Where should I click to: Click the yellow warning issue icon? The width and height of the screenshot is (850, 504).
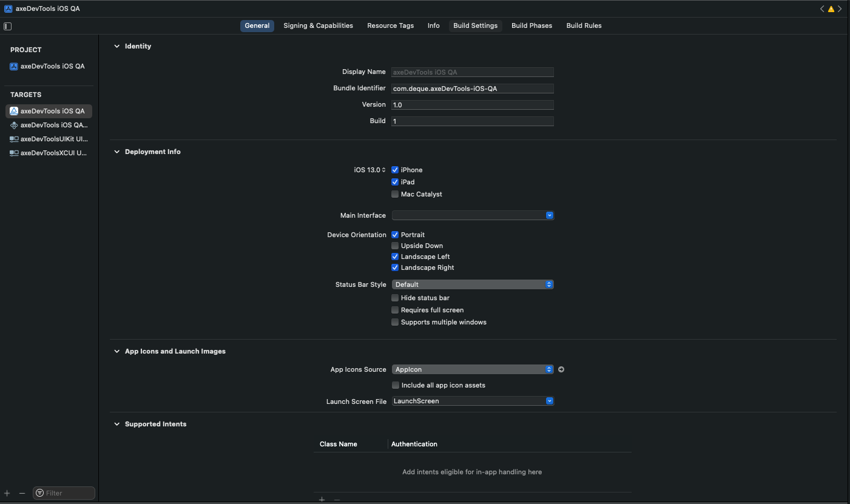coord(831,9)
